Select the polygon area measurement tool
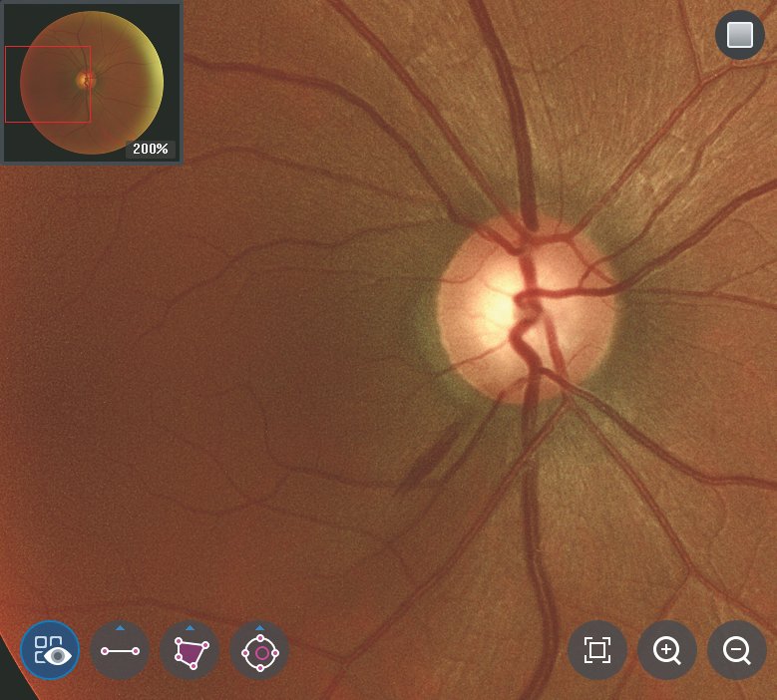777x700 pixels. pyautogui.click(x=190, y=651)
